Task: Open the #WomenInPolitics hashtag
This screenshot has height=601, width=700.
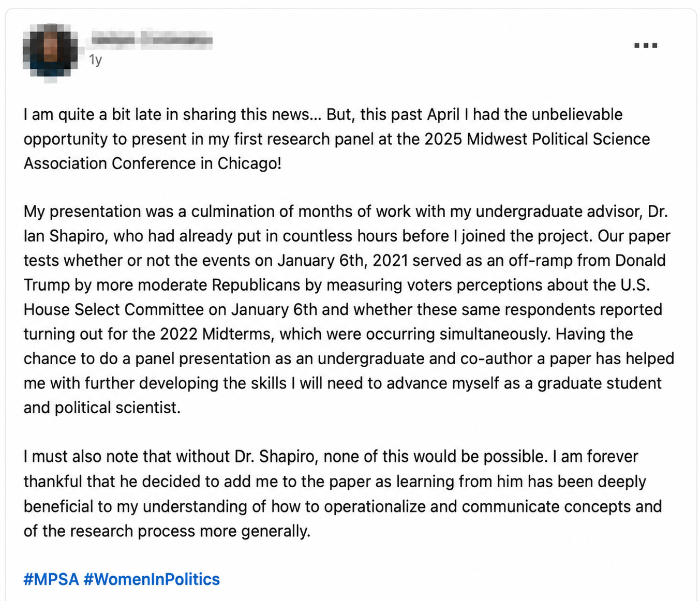Action: pyautogui.click(x=152, y=579)
